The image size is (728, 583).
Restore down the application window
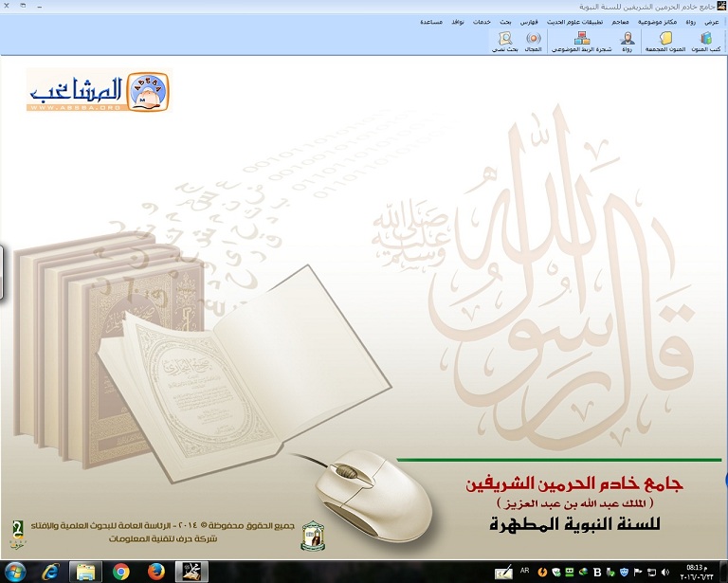[23, 6]
